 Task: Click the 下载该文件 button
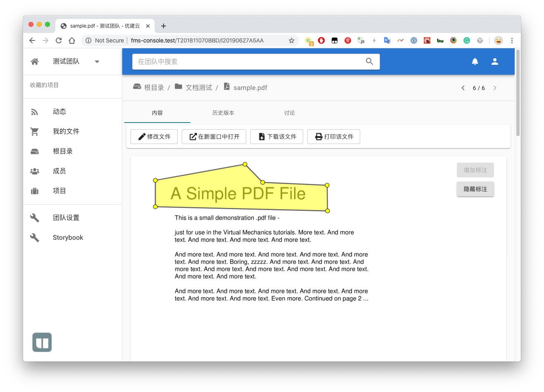tap(277, 137)
